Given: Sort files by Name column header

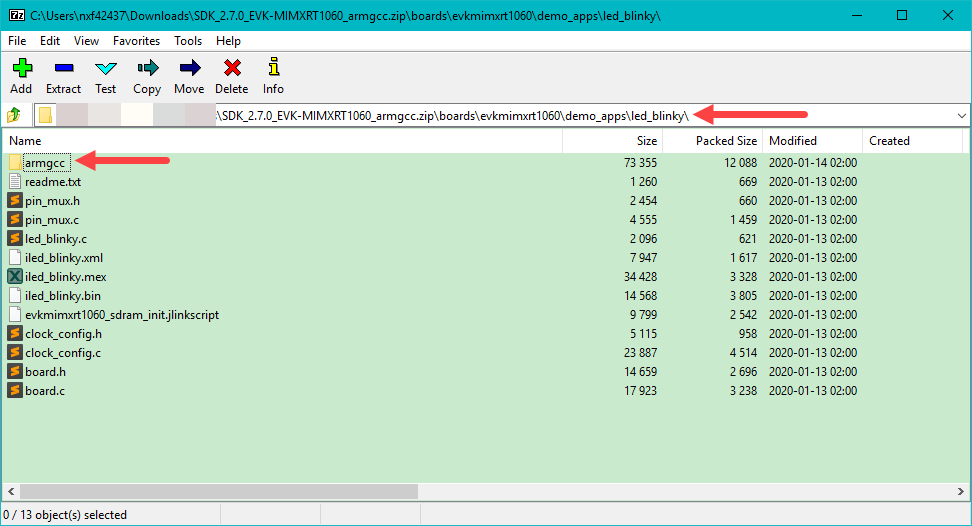Looking at the screenshot, I should tap(282, 141).
